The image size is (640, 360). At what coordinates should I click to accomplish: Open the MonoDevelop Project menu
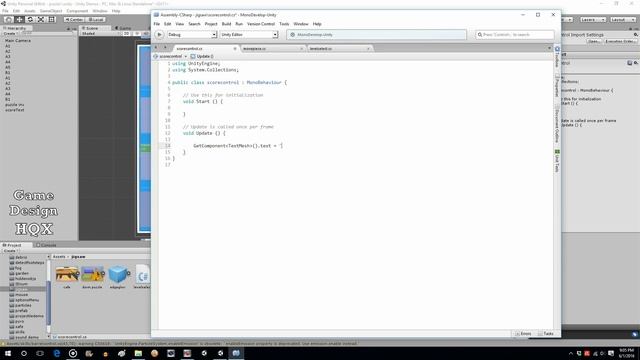(211, 24)
